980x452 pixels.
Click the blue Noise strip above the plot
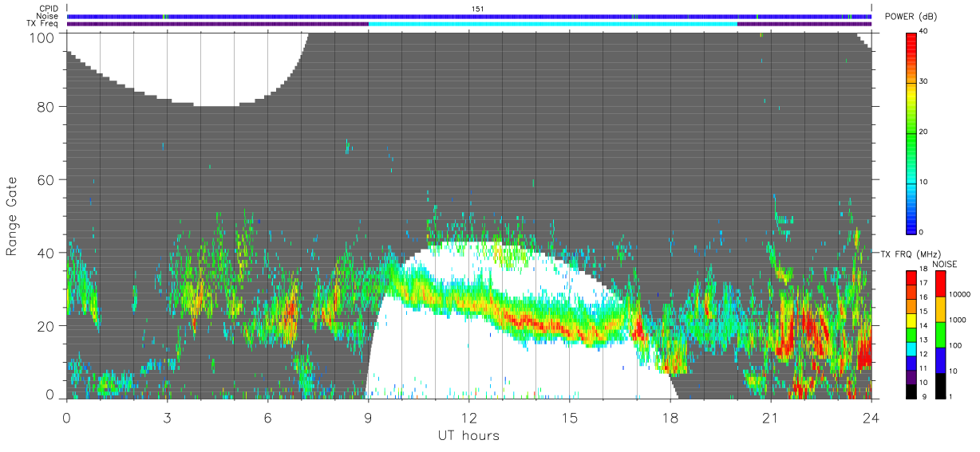point(469,16)
